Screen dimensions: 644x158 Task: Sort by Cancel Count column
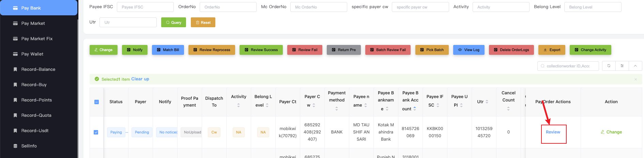point(508,109)
